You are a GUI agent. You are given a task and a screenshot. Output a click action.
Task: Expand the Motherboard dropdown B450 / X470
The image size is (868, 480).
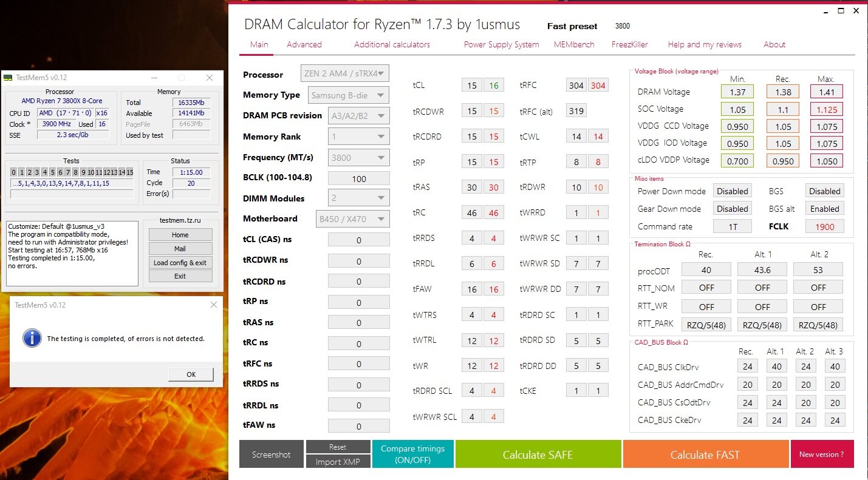(x=352, y=219)
